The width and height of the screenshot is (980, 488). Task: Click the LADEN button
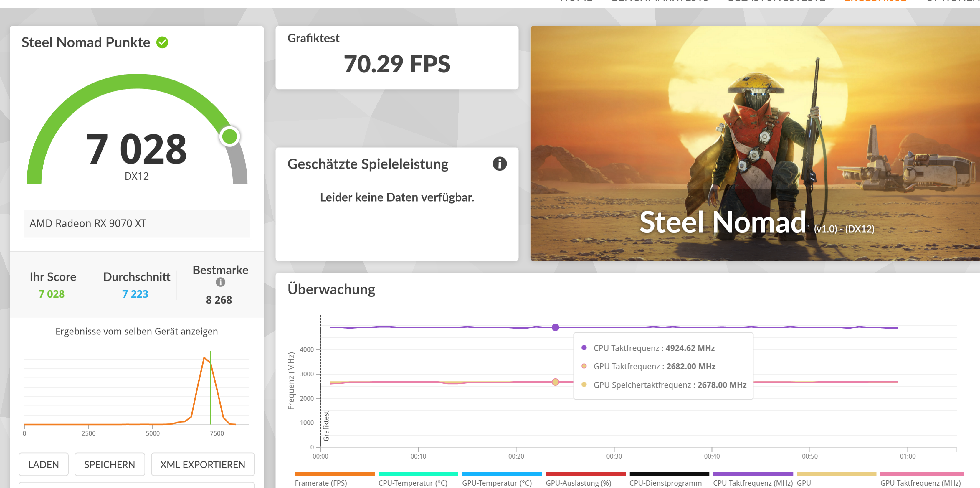[x=43, y=464]
